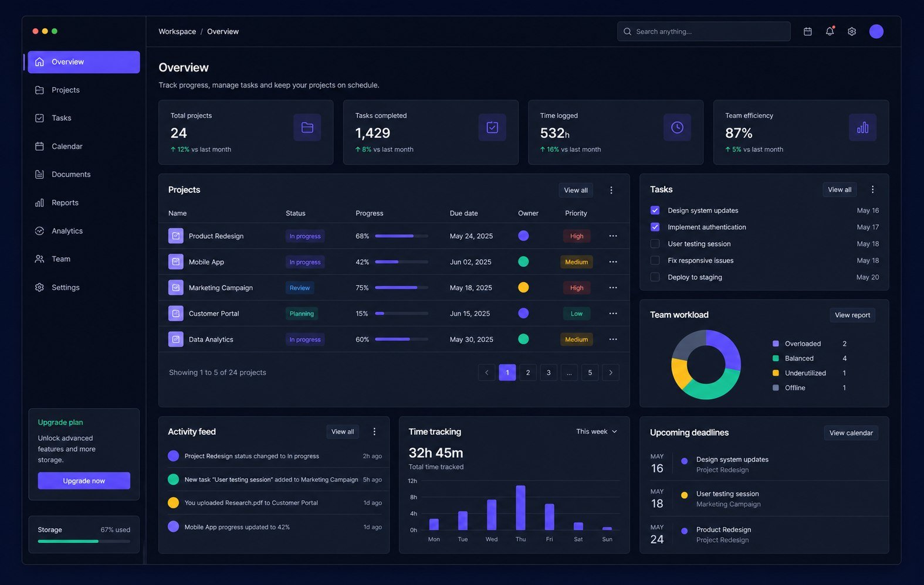The height and width of the screenshot is (585, 924).
Task: Check Deploy to staging task
Action: 655,277
